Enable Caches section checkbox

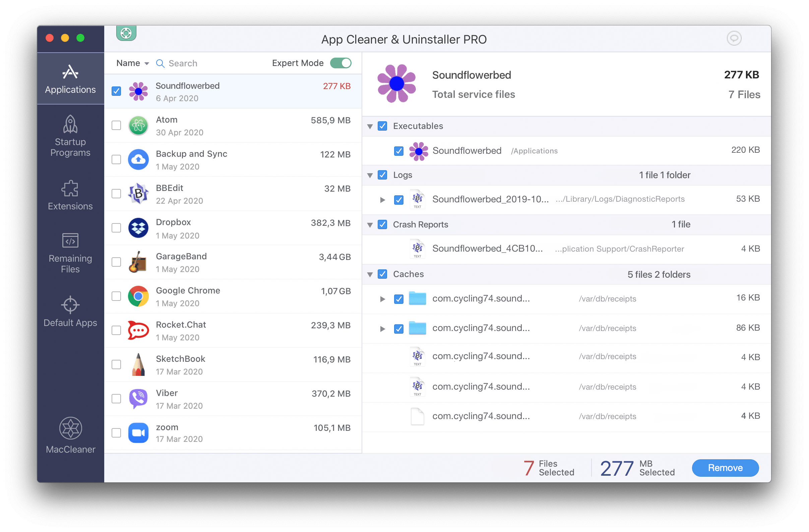pos(383,274)
